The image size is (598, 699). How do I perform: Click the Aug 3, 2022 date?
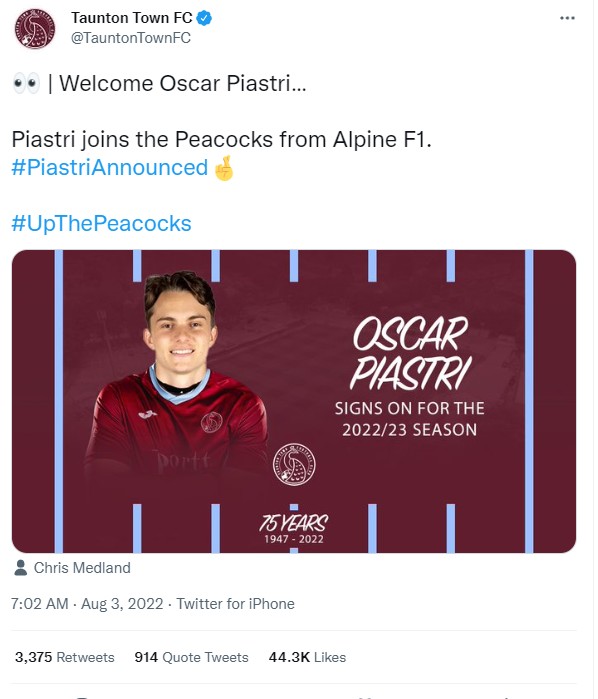pyautogui.click(x=122, y=604)
